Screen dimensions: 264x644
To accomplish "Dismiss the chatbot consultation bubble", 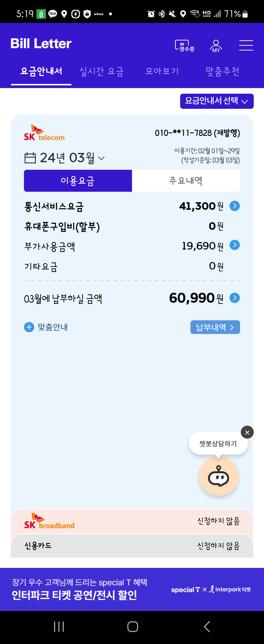I will tap(247, 432).
